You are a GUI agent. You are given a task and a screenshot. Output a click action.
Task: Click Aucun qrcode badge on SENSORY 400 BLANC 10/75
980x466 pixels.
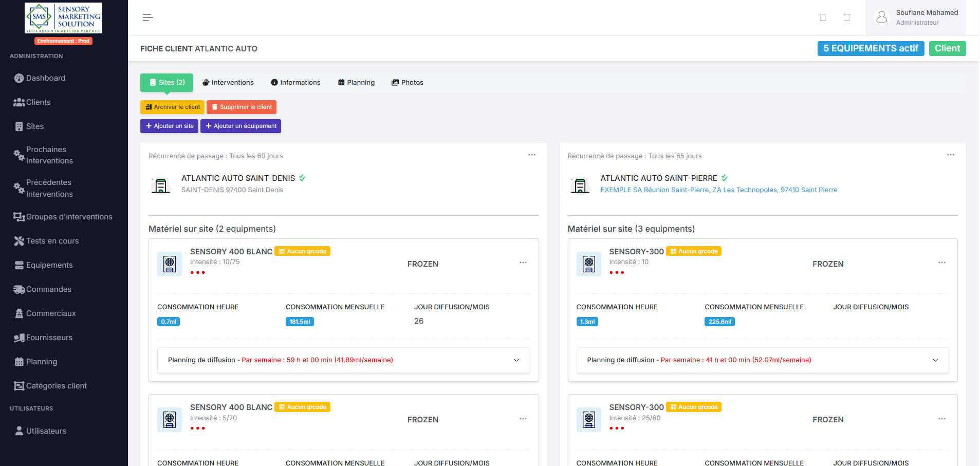pos(302,251)
